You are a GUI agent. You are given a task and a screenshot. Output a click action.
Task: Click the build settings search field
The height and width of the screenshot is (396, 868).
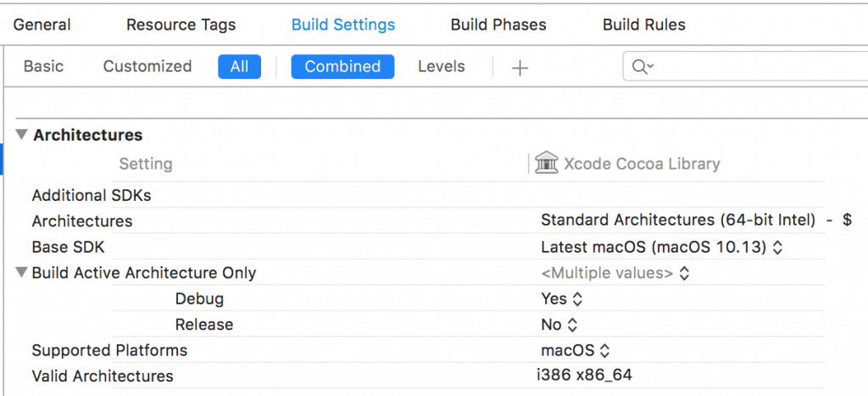(746, 67)
